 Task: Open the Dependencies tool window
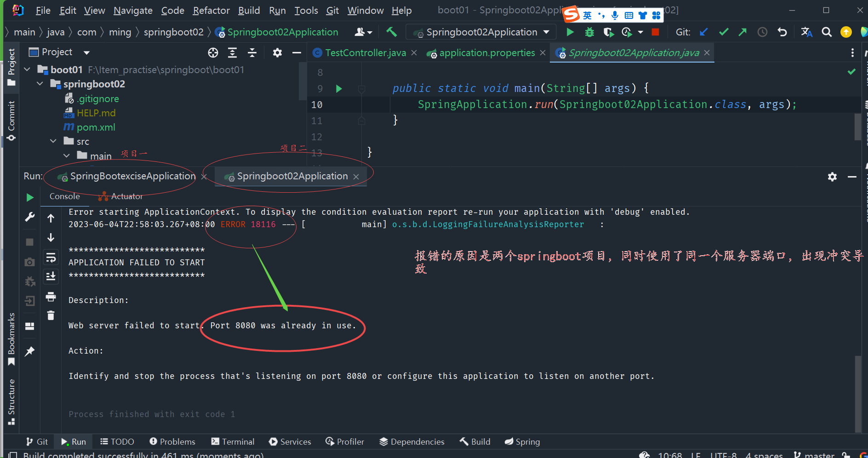[x=412, y=442]
